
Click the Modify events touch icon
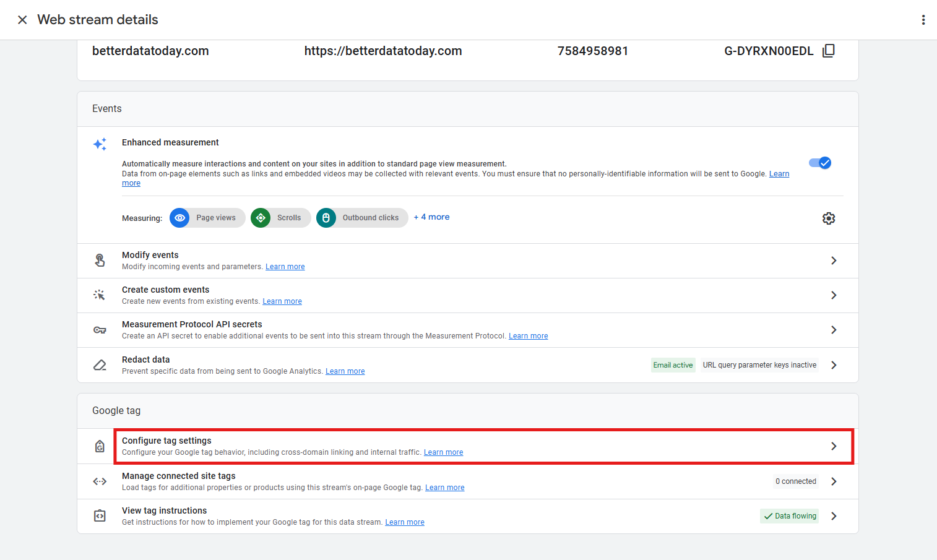click(100, 261)
